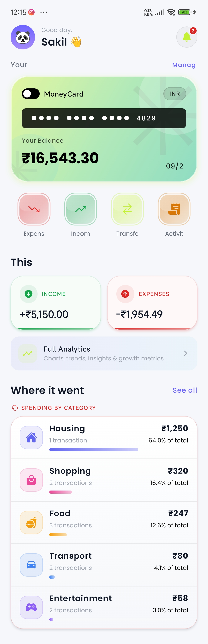Select See all spending categories
This screenshot has height=644, width=208.
pos(185,390)
